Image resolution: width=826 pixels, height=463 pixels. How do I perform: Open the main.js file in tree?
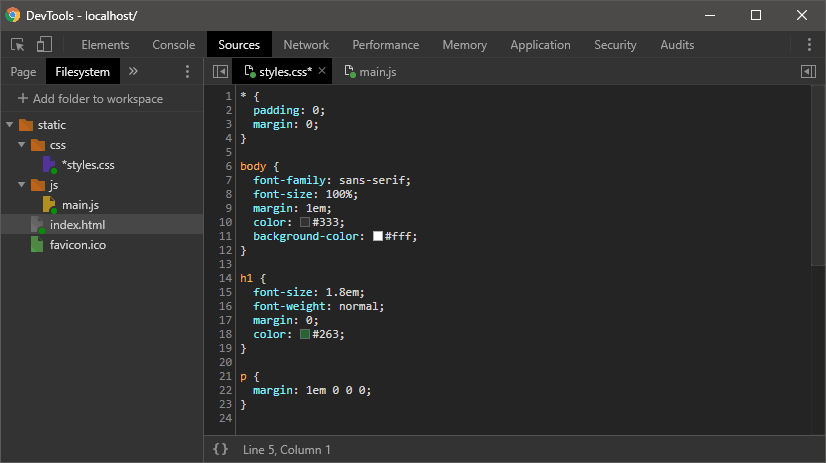click(x=80, y=205)
